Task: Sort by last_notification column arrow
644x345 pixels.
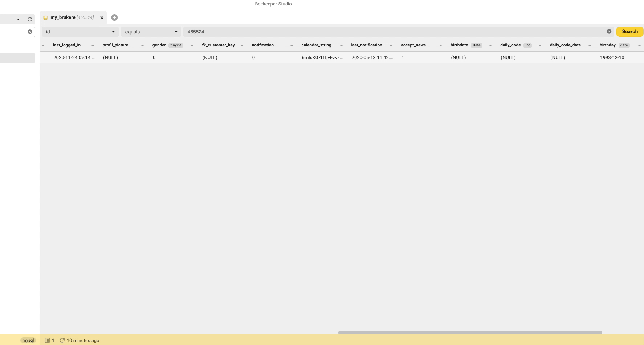Action: click(x=391, y=45)
